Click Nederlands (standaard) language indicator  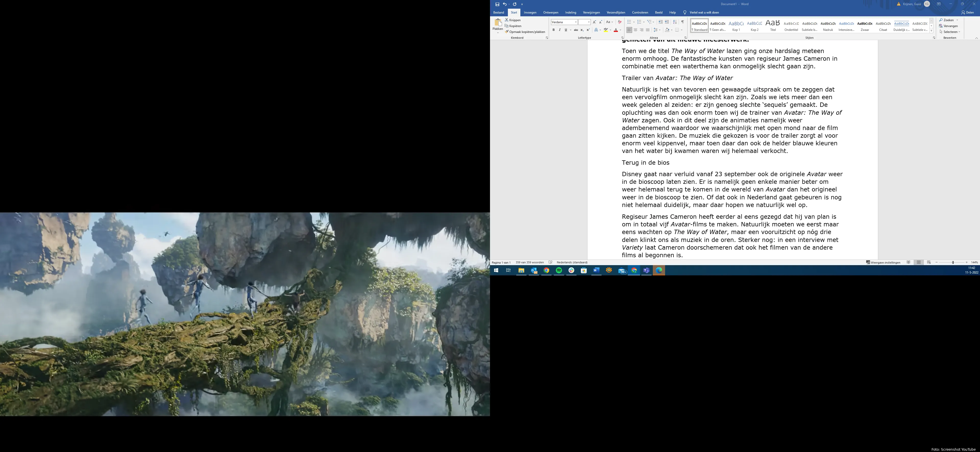pyautogui.click(x=572, y=262)
